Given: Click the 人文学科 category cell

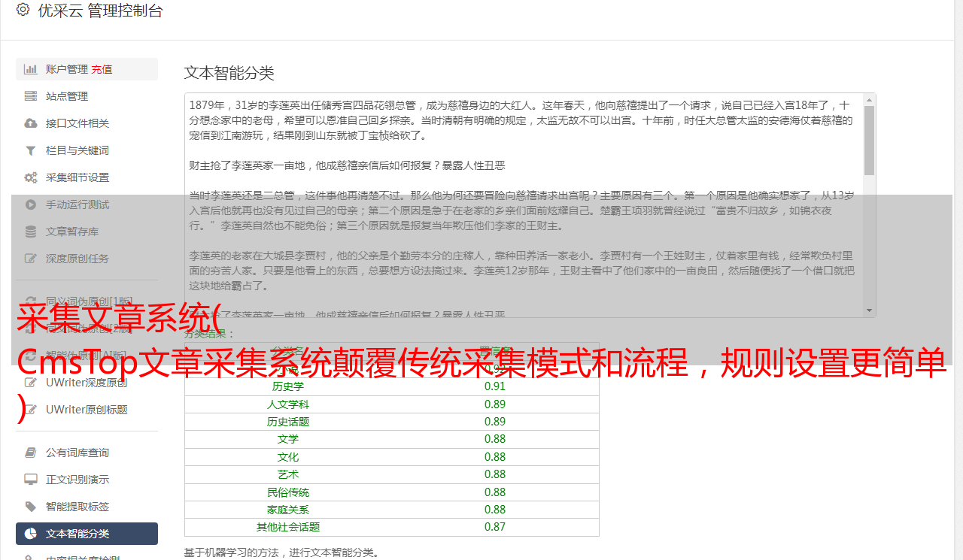Looking at the screenshot, I should click(288, 404).
